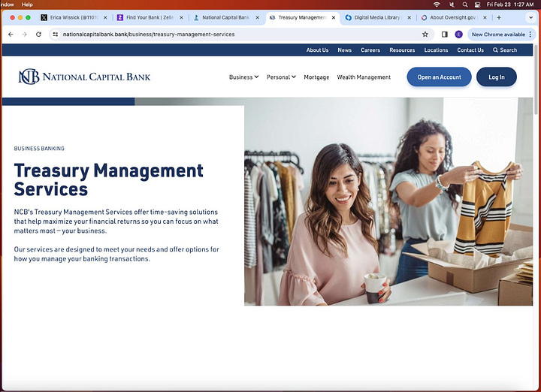541x392 pixels.
Task: Open the News link
Action: pos(345,50)
